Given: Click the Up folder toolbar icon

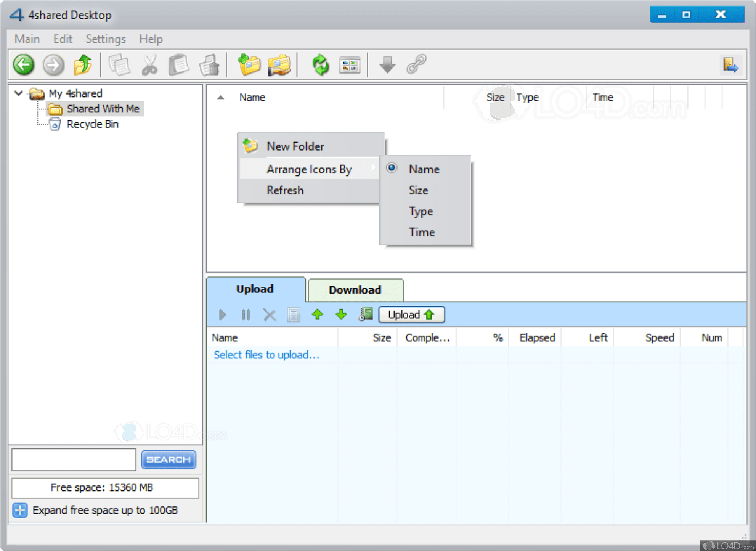Looking at the screenshot, I should tap(83, 64).
